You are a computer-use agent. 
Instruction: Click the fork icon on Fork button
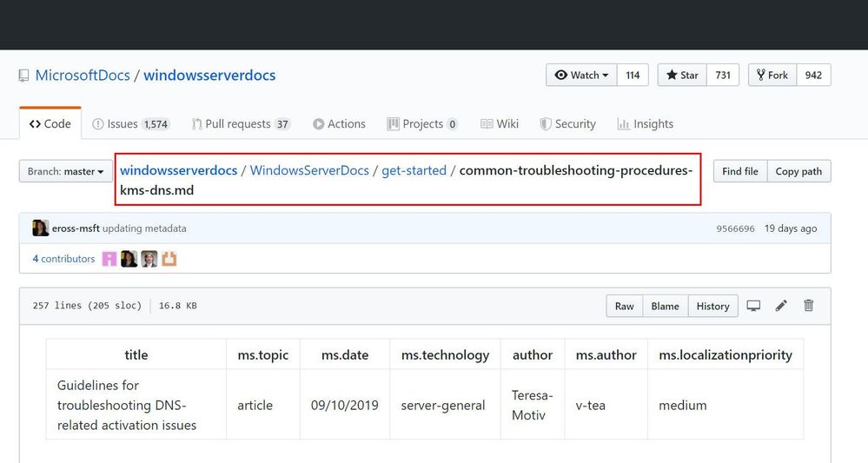[761, 76]
